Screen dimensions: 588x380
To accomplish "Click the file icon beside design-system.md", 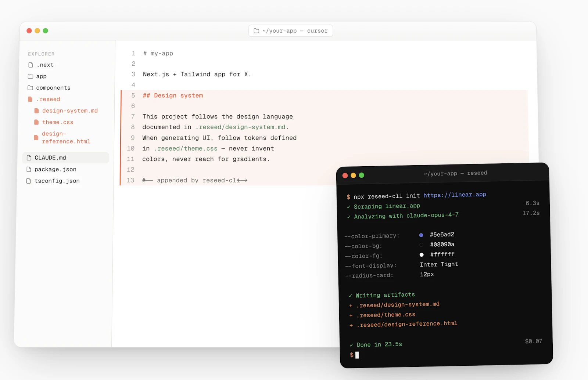I will [x=36, y=111].
